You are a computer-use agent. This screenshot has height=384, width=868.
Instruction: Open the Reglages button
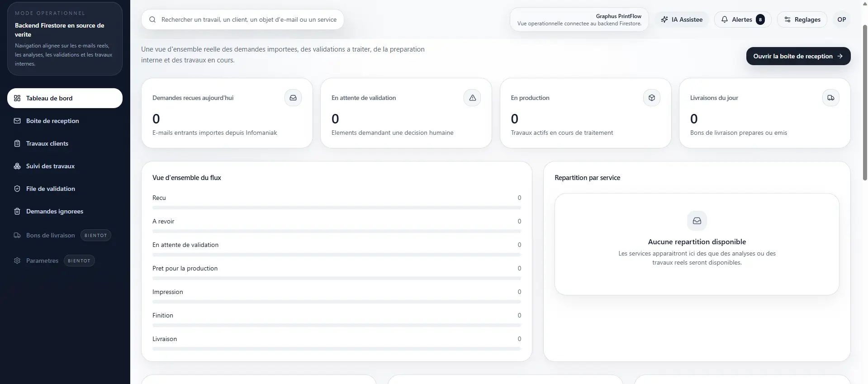[x=802, y=19]
